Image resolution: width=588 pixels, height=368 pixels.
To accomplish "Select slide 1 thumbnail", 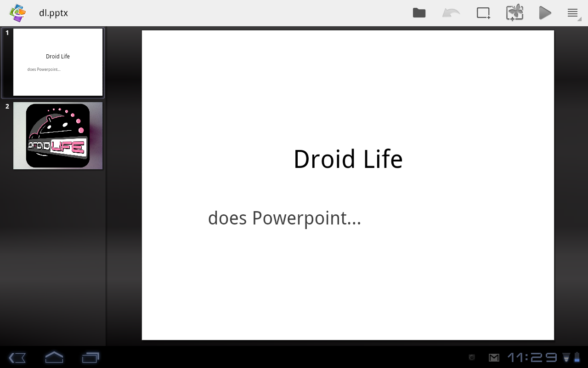I will 58,62.
